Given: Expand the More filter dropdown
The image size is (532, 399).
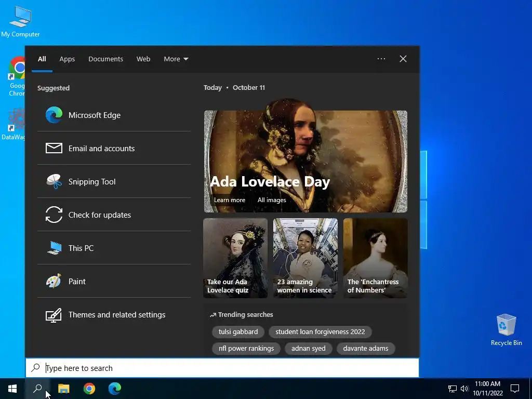Looking at the screenshot, I should tap(176, 59).
